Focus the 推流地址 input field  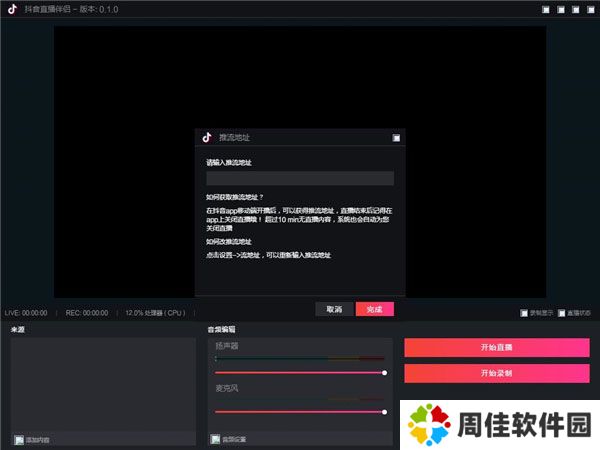300,178
